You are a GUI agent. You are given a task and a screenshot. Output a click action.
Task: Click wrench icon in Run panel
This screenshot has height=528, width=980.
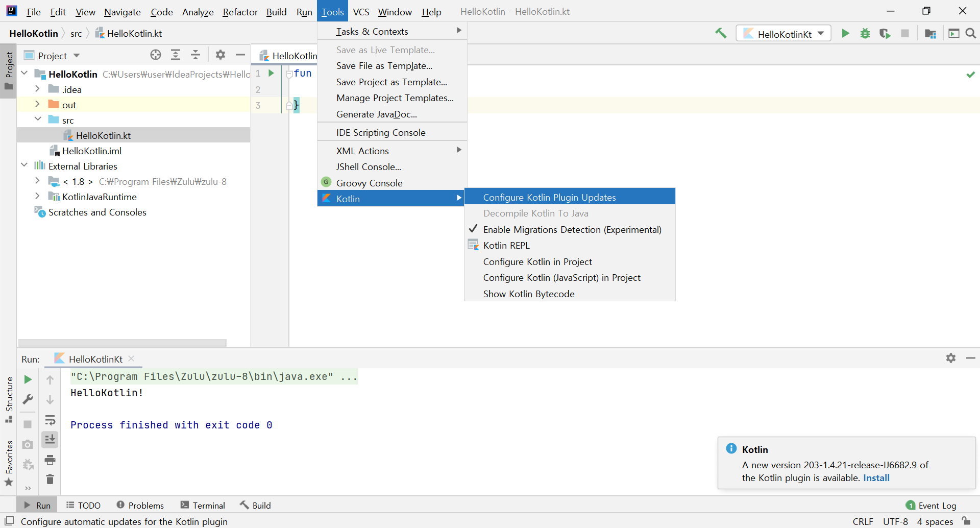(x=28, y=399)
